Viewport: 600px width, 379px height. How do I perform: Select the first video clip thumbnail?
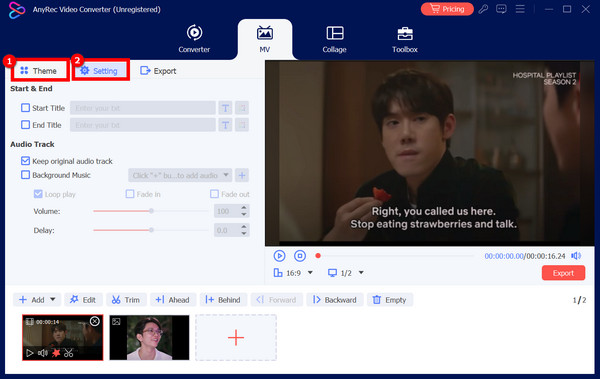tap(63, 338)
